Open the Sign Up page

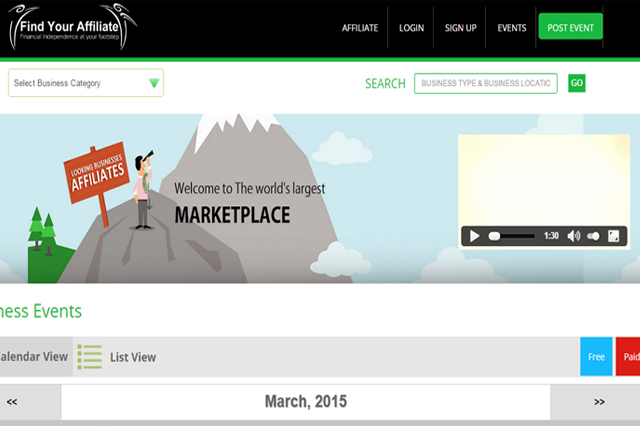click(x=461, y=28)
